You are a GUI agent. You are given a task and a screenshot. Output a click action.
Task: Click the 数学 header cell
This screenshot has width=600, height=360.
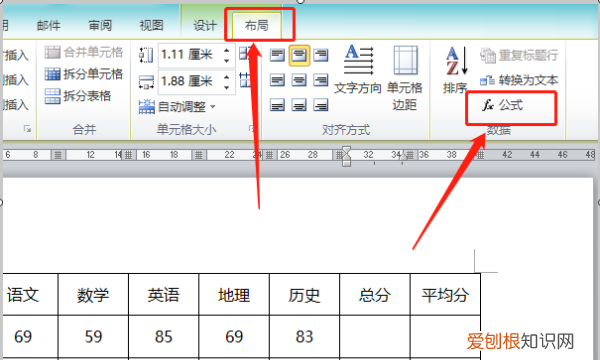(x=93, y=295)
